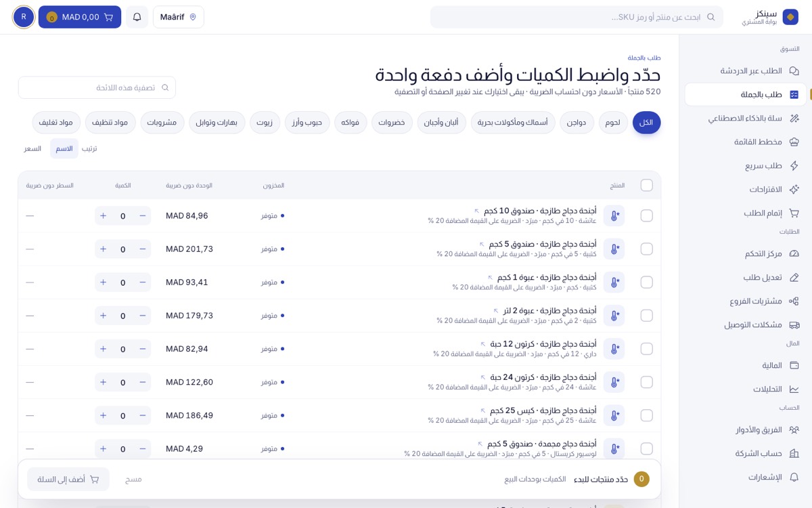Filter by حبوب وأرز category
The width and height of the screenshot is (812, 508).
308,123
